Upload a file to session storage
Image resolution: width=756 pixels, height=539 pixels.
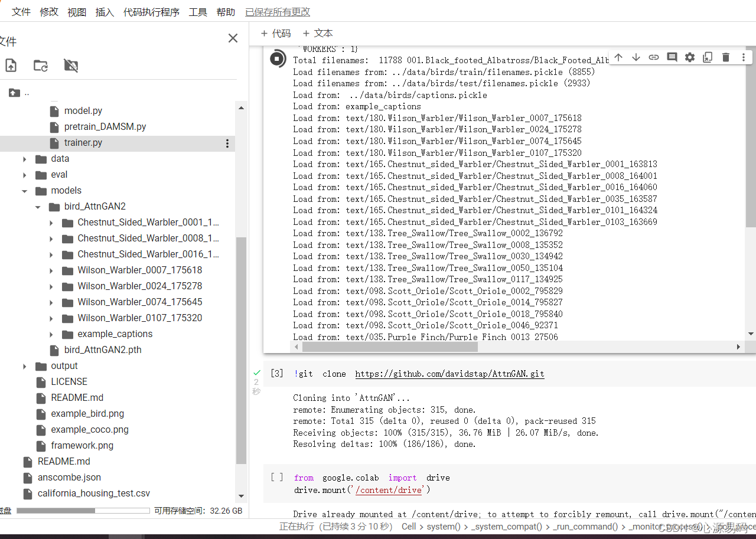click(x=11, y=66)
